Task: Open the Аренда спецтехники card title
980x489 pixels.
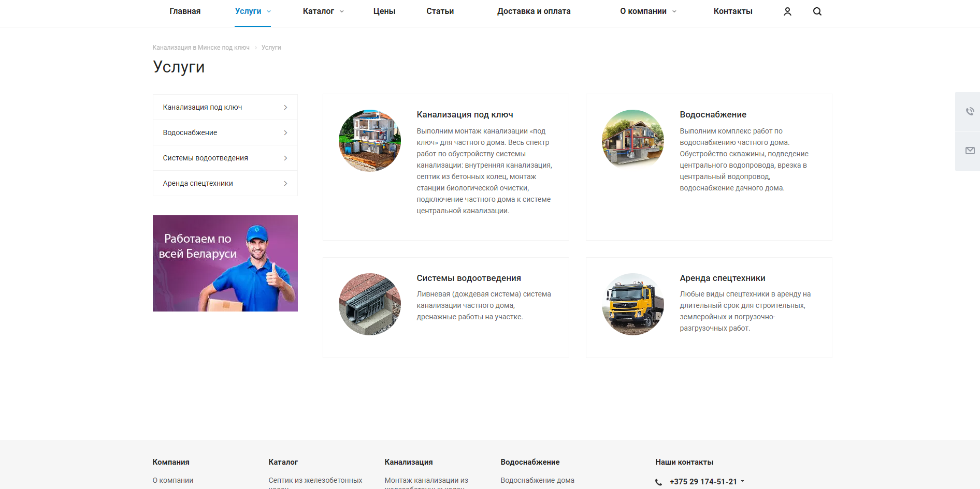Action: [x=723, y=278]
